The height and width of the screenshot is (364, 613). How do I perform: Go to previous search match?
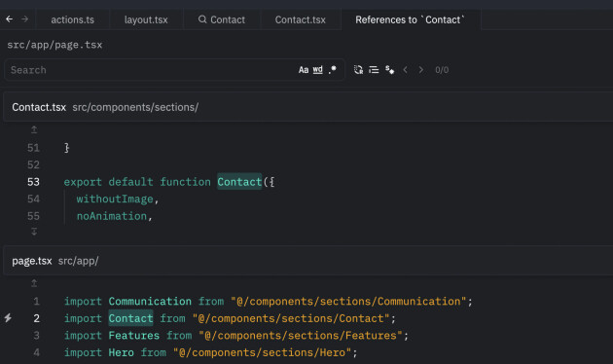coord(406,70)
